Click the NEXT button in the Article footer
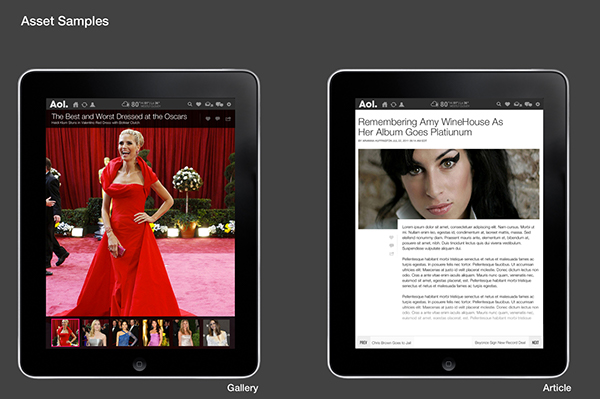Screen dimensions: 600x399 click(x=535, y=342)
